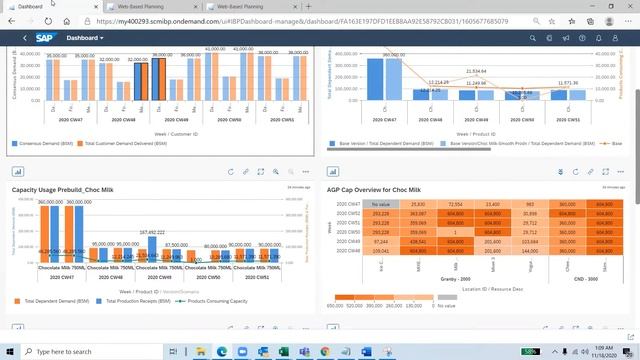The width and height of the screenshot is (640, 360).
Task: Open browser settings and more menu
Action: [628, 21]
